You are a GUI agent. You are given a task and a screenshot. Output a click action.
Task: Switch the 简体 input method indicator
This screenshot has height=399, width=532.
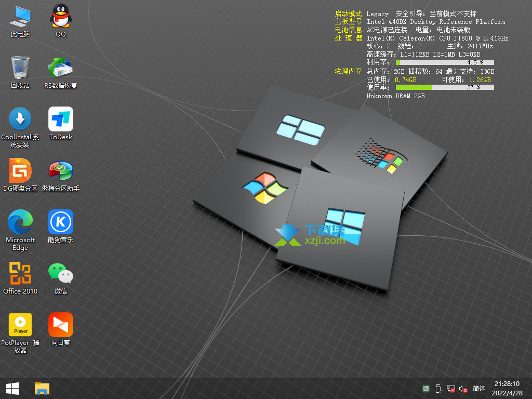tap(479, 389)
